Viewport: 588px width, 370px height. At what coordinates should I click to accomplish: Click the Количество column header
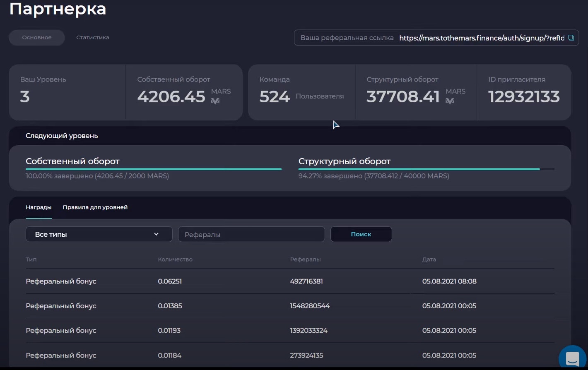coord(175,259)
